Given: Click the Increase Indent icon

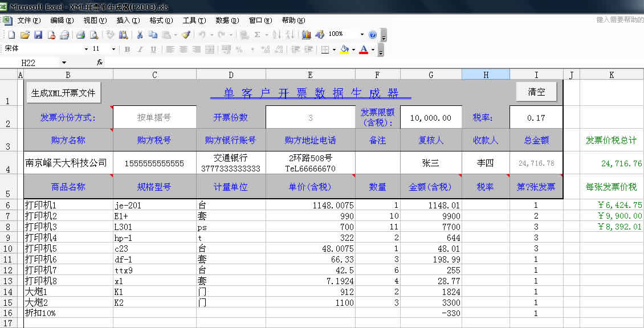Looking at the screenshot, I should click(x=308, y=50).
